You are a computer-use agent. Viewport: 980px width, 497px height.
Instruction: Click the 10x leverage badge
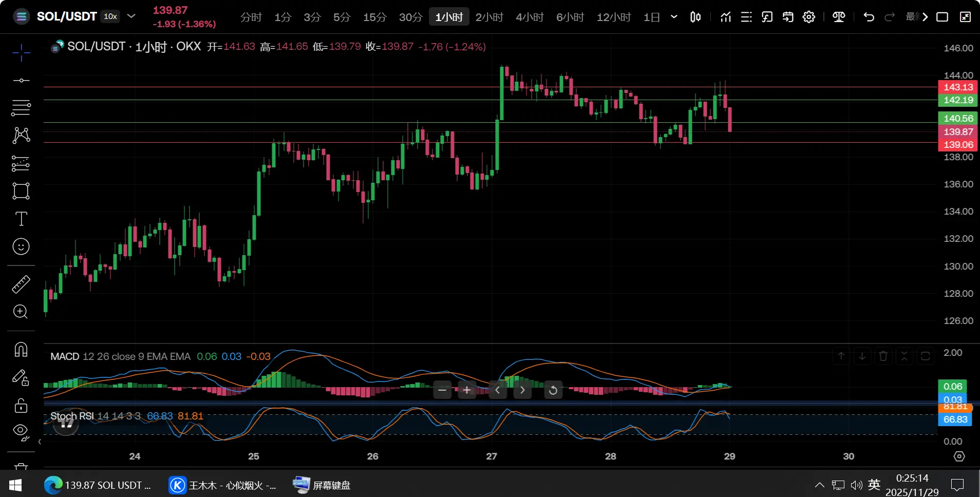pyautogui.click(x=110, y=16)
